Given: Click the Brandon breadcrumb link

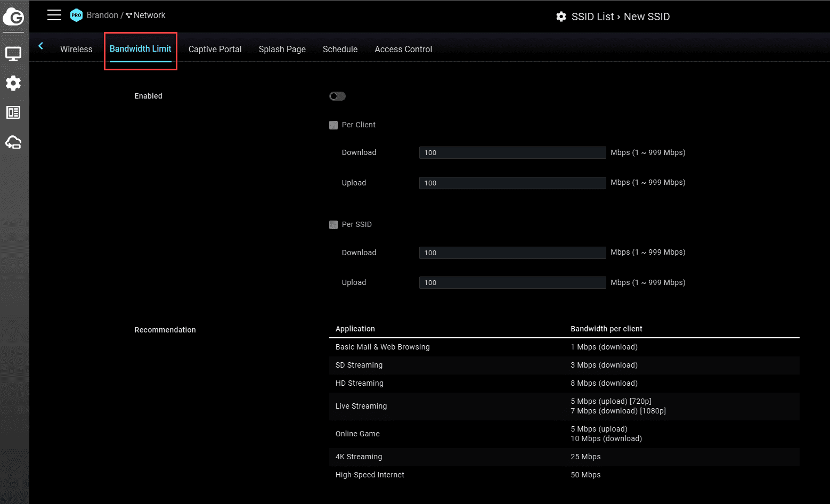Looking at the screenshot, I should pos(102,15).
